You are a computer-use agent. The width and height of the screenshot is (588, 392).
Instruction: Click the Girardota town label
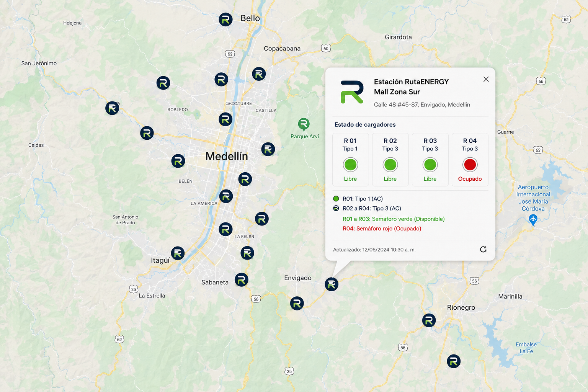pos(398,37)
